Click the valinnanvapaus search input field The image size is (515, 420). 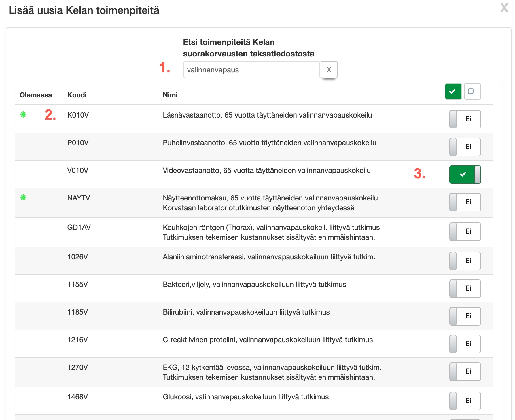coord(251,70)
